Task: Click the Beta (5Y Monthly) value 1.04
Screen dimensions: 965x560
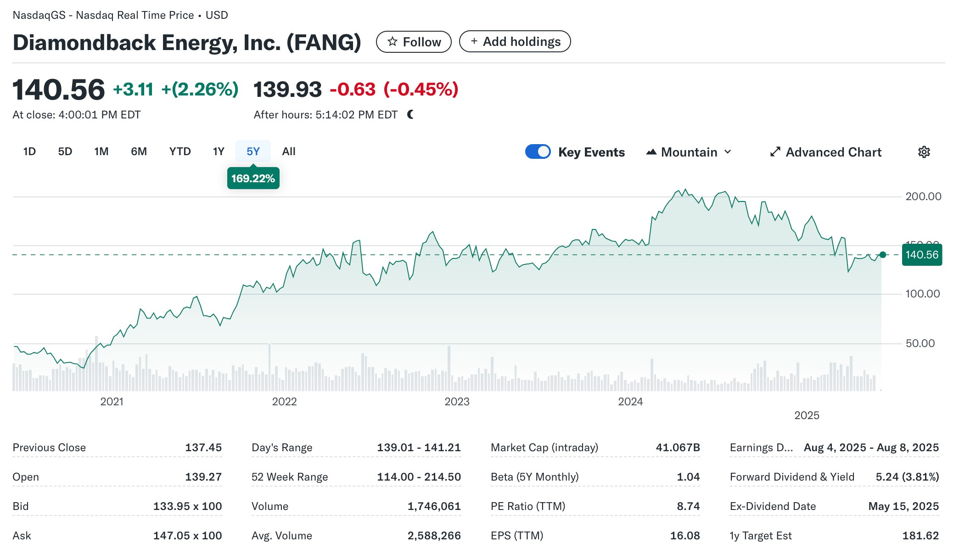Action: pyautogui.click(x=688, y=477)
